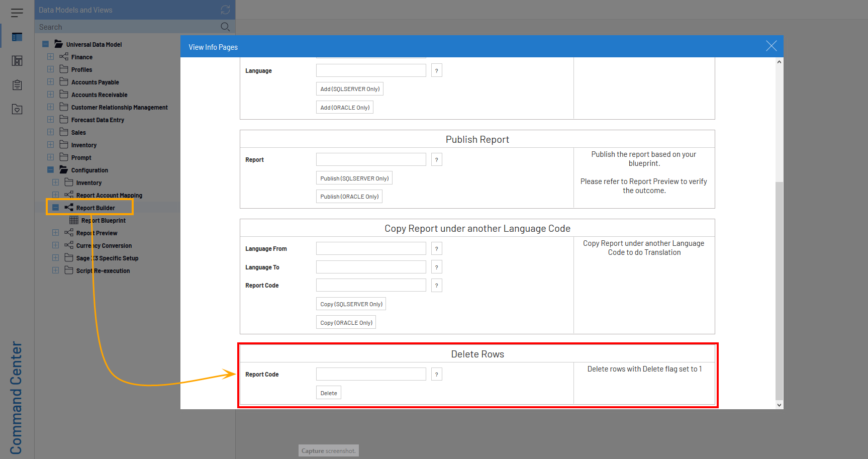This screenshot has width=868, height=459.
Task: Click the Publish (SQLSERVER Only) button
Action: [x=354, y=178]
